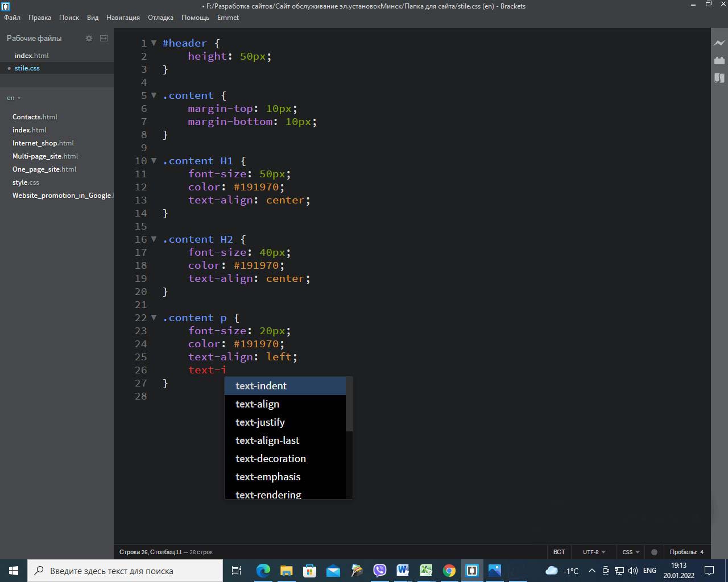Click the Live Preview lightning icon
This screenshot has width=728, height=582.
click(719, 43)
